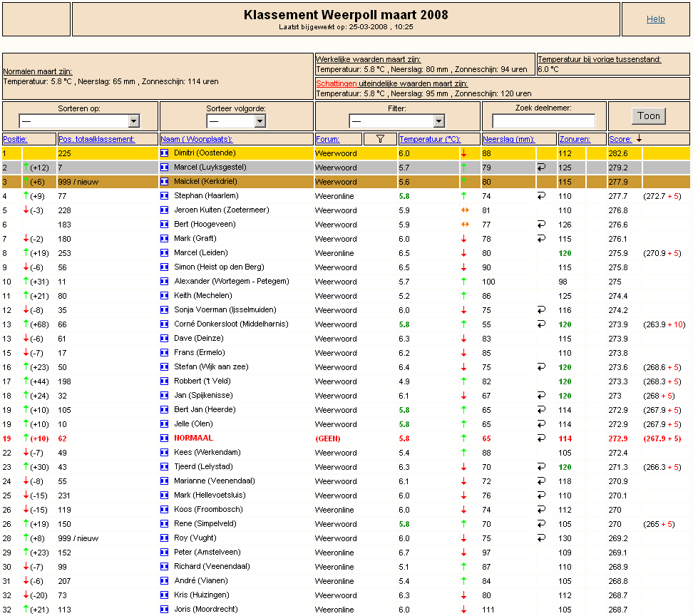Click the blue icon beside Joris (Moordrecht)
Image resolution: width=693 pixels, height=616 pixels.
point(164,610)
